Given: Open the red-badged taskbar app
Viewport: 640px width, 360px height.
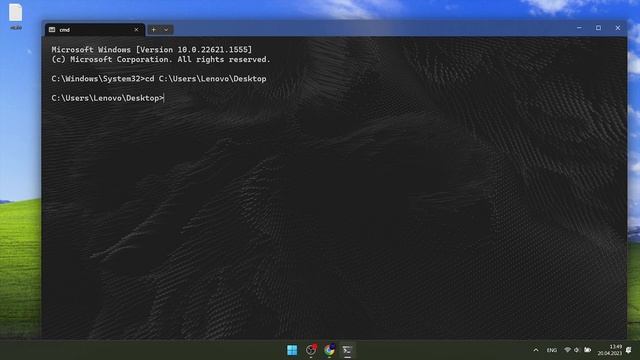Looking at the screenshot, I should tap(311, 350).
